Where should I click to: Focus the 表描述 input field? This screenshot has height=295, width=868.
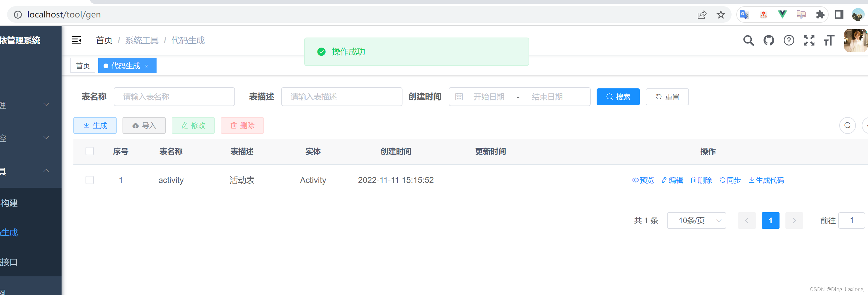pos(342,97)
